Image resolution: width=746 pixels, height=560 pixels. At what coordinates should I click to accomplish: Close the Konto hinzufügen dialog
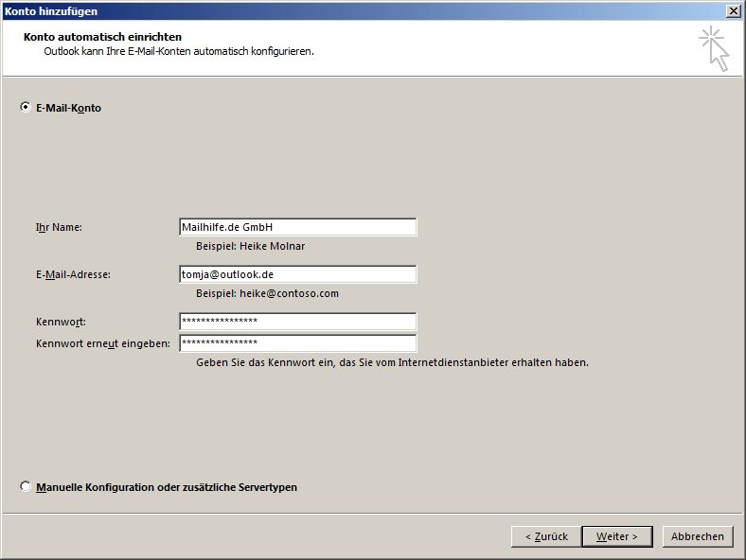(733, 11)
